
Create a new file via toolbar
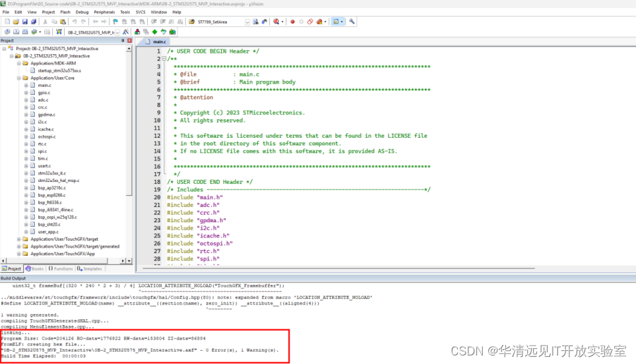tap(7, 22)
